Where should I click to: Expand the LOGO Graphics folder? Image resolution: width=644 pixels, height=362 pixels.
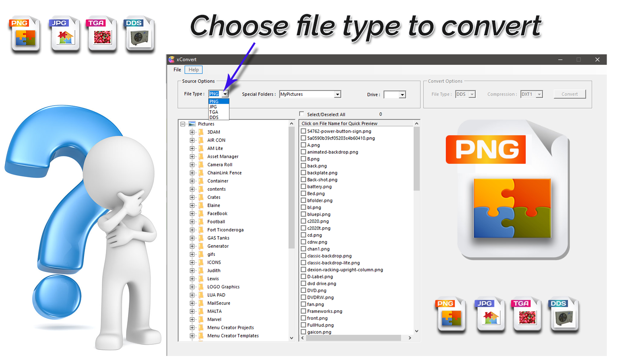coord(192,287)
